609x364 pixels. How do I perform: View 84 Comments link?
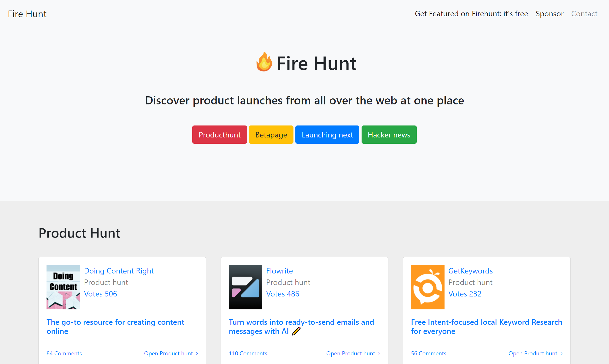click(64, 353)
